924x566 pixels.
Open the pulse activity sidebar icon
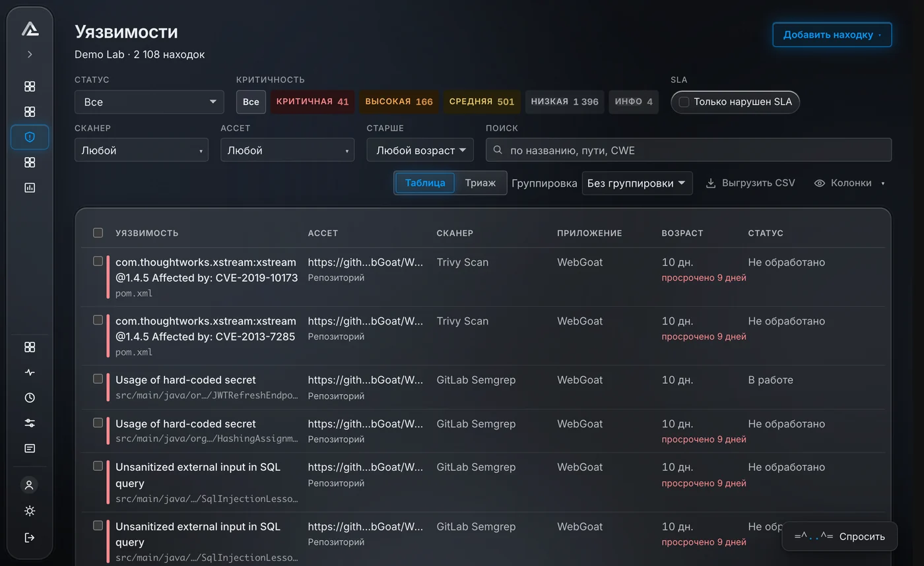tap(30, 373)
